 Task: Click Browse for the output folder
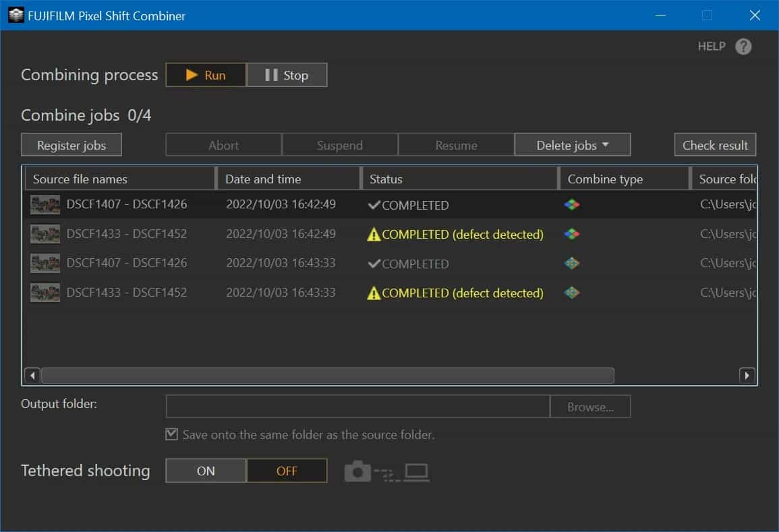(590, 407)
